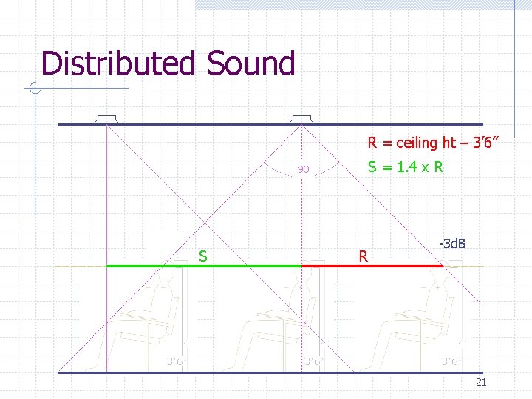Click the '-3dB' label

point(452,244)
